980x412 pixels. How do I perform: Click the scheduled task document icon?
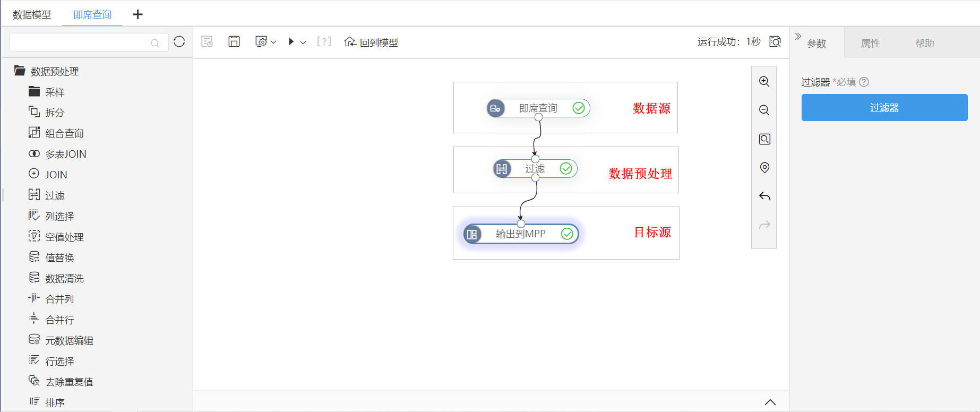point(207,41)
